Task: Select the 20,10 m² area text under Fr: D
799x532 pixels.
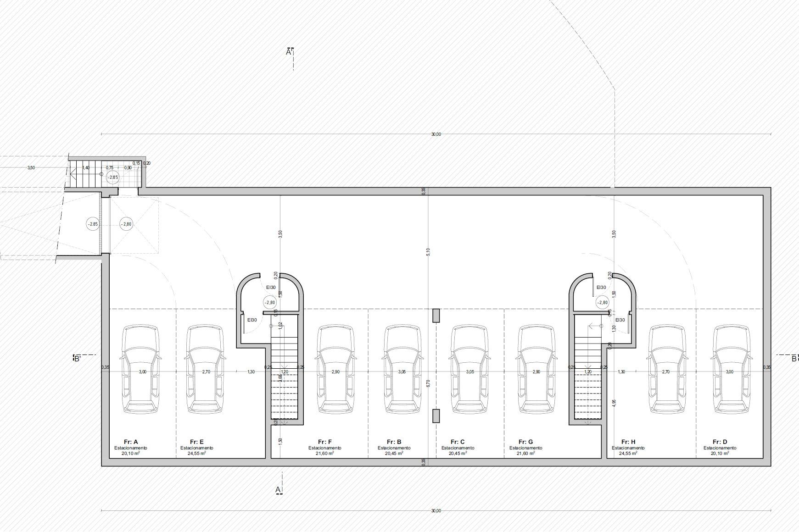Action: pyautogui.click(x=720, y=453)
